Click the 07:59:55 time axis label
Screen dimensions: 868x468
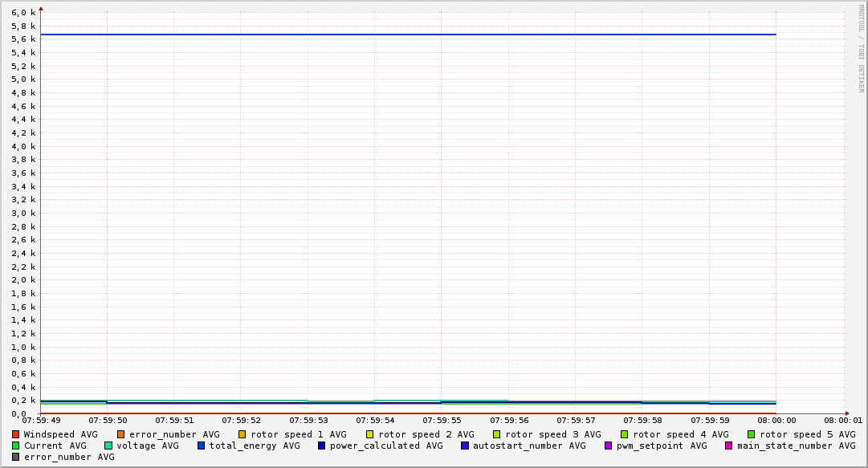click(441, 420)
